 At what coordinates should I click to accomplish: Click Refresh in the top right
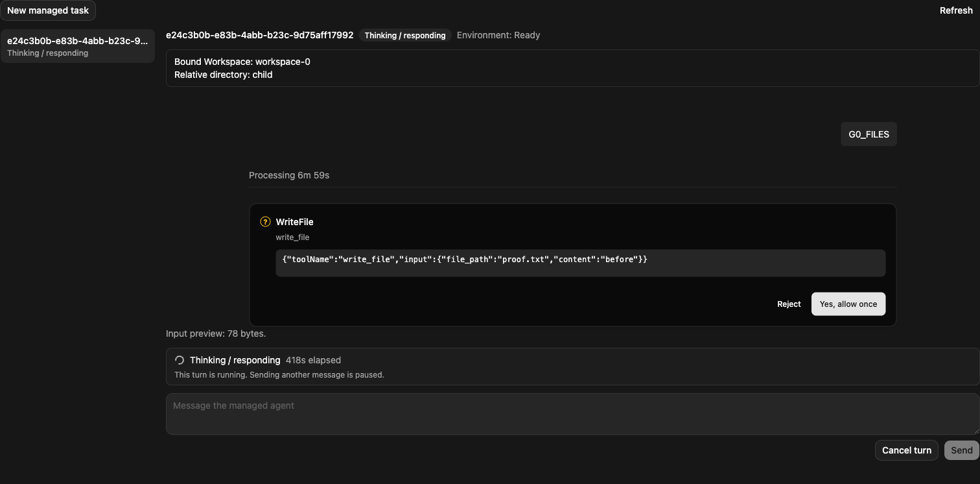point(956,10)
